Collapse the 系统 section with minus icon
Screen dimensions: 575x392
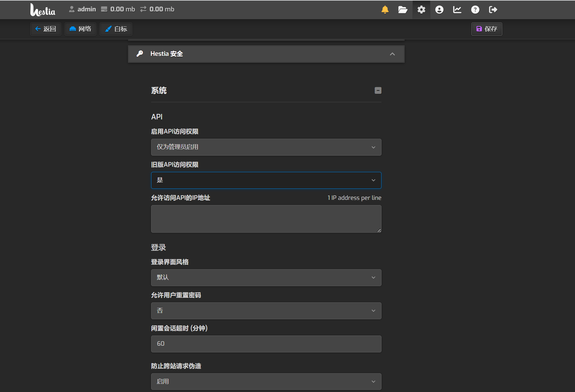click(x=378, y=91)
